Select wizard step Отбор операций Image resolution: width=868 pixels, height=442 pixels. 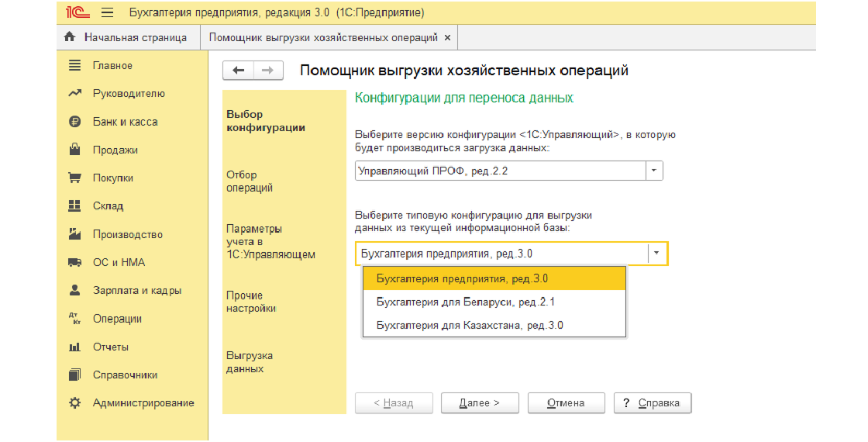tap(250, 181)
